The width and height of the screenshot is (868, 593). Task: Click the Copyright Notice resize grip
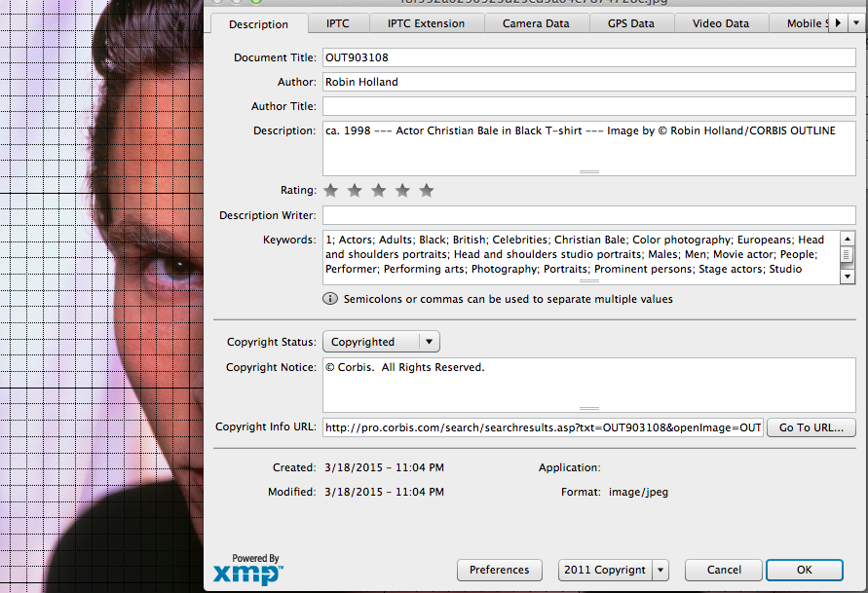click(x=589, y=408)
